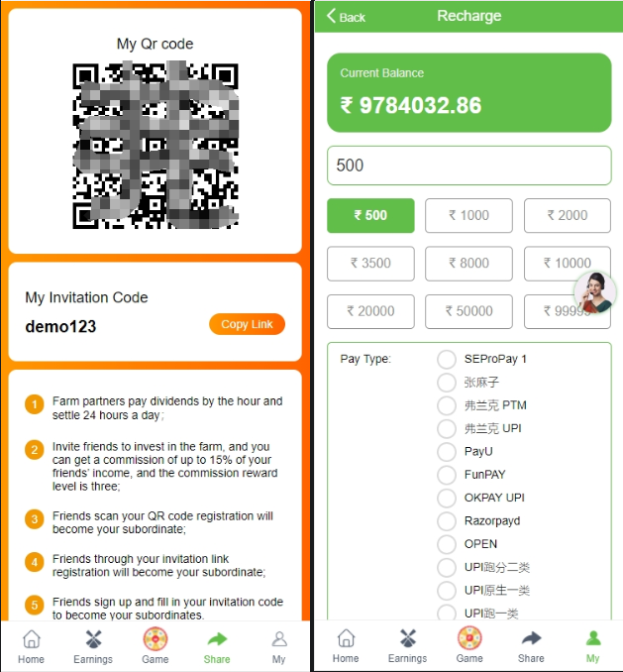Open the green My icon on the Recharge screen
This screenshot has width=623, height=672.
(x=593, y=638)
